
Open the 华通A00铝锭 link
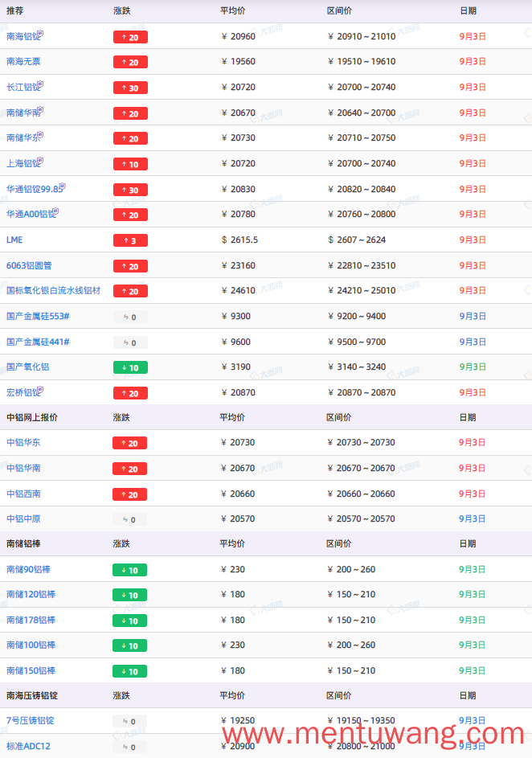(x=31, y=214)
